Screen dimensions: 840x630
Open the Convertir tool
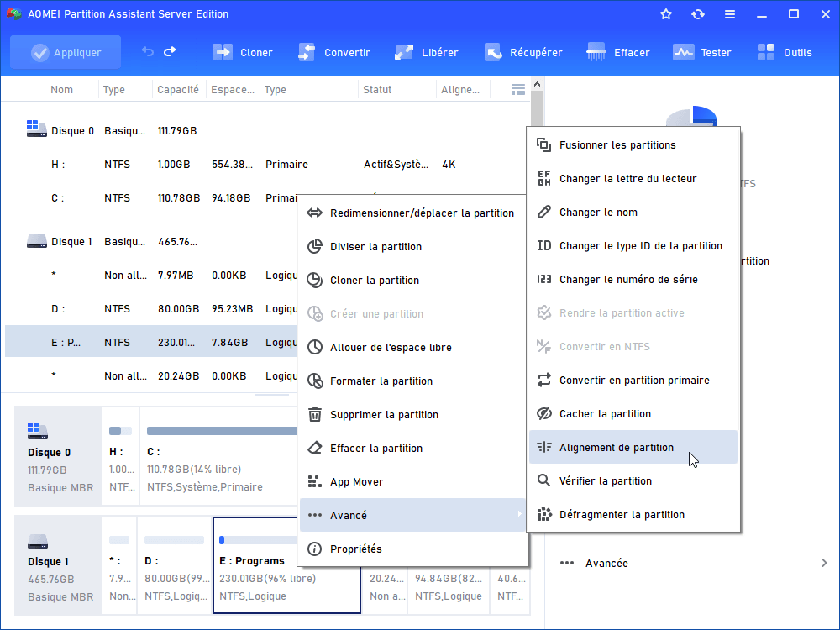(334, 52)
